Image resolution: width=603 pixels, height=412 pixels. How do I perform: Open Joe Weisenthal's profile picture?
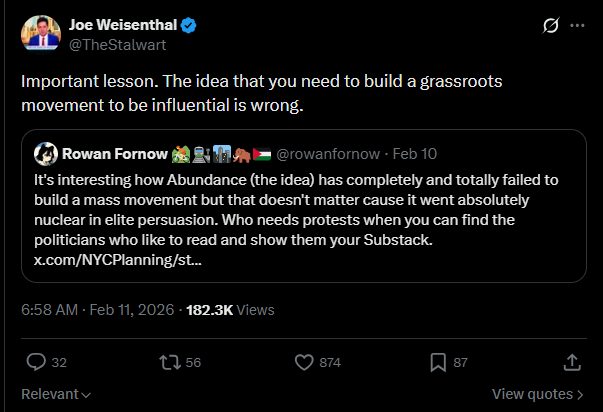pos(39,33)
